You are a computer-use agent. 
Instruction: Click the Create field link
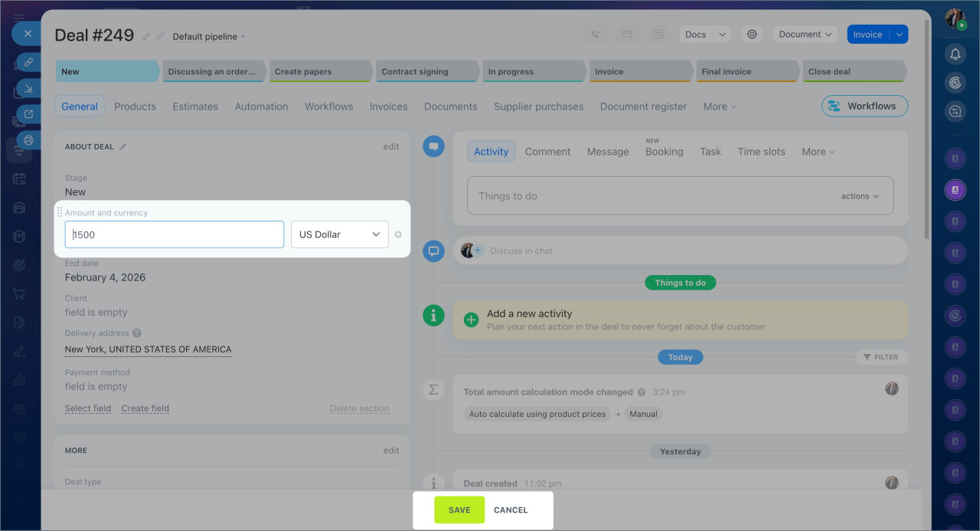[x=145, y=408]
